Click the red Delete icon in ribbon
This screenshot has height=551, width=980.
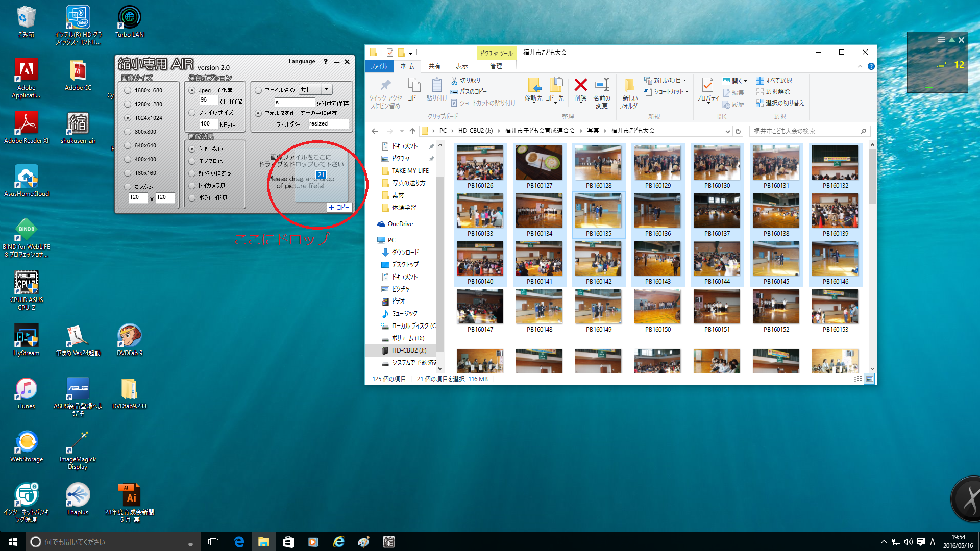coord(580,86)
